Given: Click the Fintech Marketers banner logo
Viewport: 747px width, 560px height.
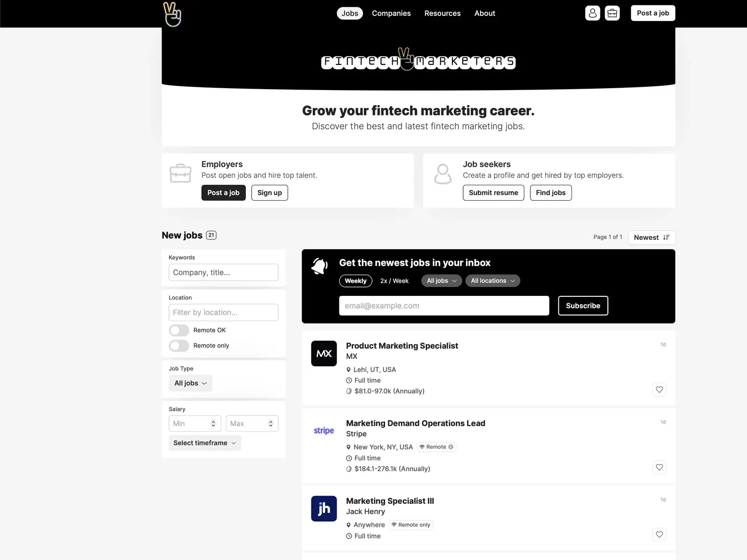Looking at the screenshot, I should [x=418, y=60].
